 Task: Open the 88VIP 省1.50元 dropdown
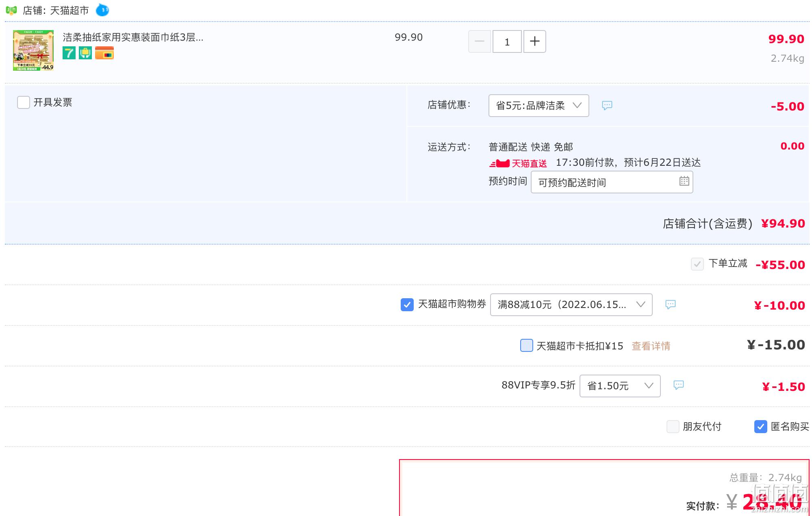(620, 386)
